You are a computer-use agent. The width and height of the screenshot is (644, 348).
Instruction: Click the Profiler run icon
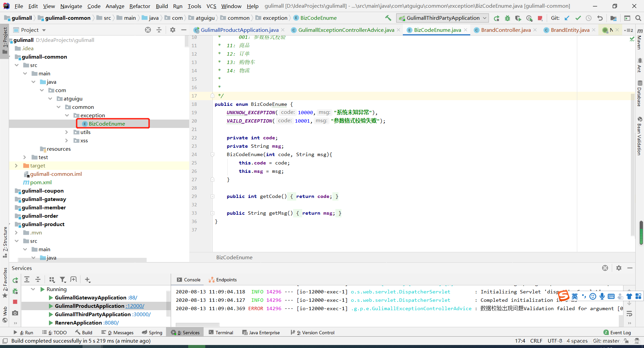click(x=529, y=18)
